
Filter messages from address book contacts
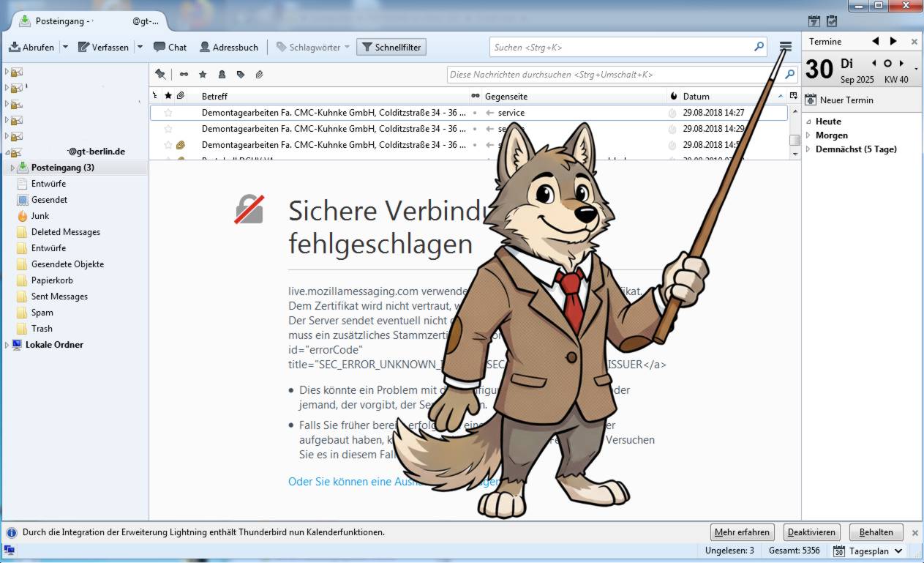222,75
